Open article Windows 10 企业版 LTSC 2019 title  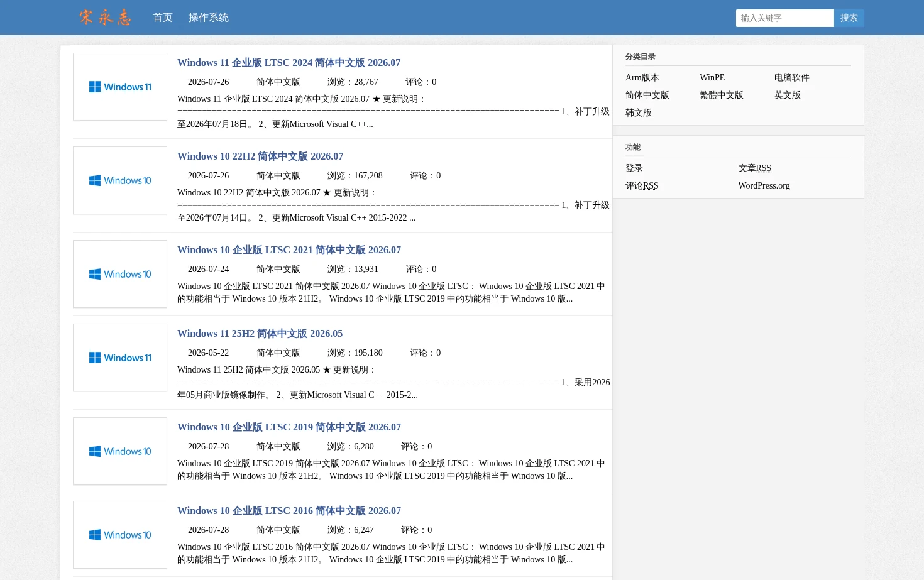tap(289, 427)
